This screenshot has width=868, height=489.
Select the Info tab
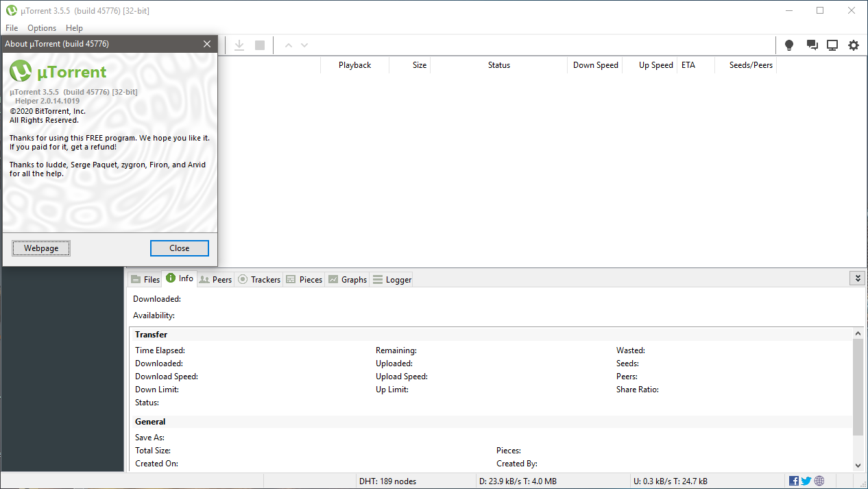[180, 278]
